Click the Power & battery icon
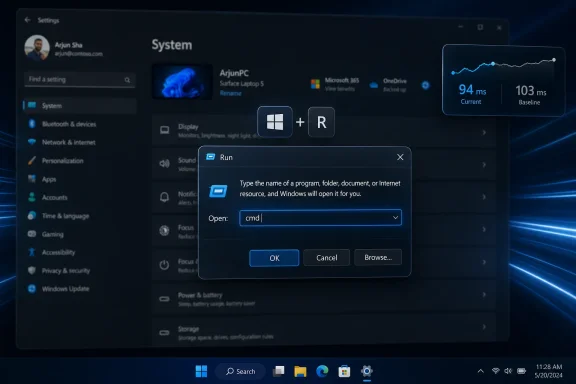This screenshot has height=384, width=576. pyautogui.click(x=164, y=299)
